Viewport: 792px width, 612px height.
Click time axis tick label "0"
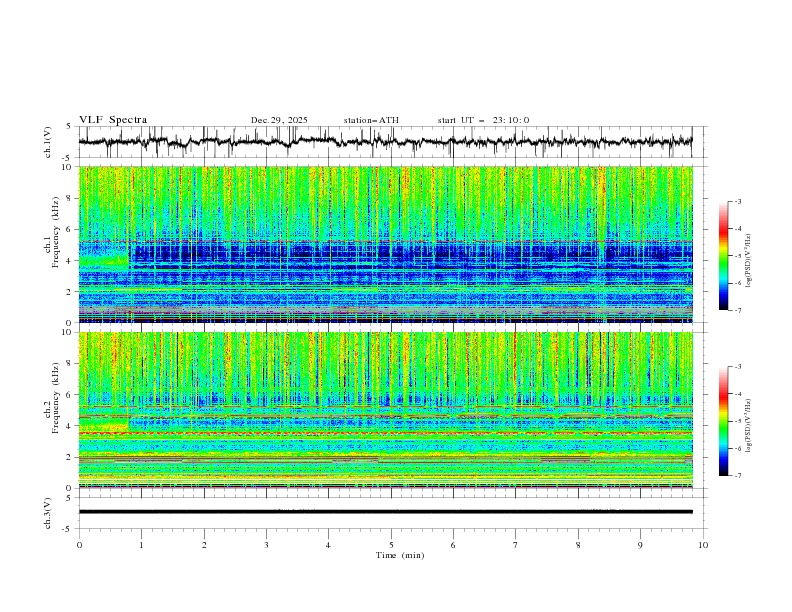coord(79,545)
